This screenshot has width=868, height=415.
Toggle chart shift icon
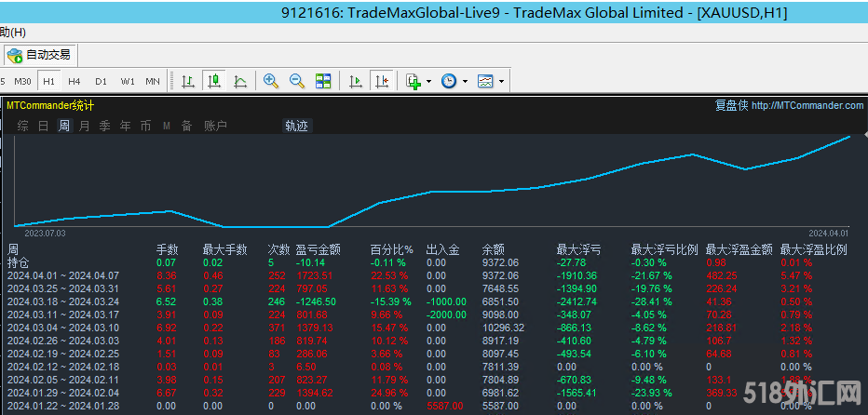pyautogui.click(x=381, y=82)
